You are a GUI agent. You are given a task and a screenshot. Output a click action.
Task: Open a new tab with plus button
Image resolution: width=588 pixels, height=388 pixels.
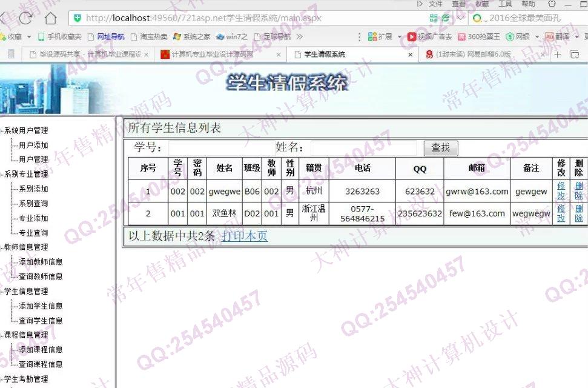pyautogui.click(x=558, y=55)
